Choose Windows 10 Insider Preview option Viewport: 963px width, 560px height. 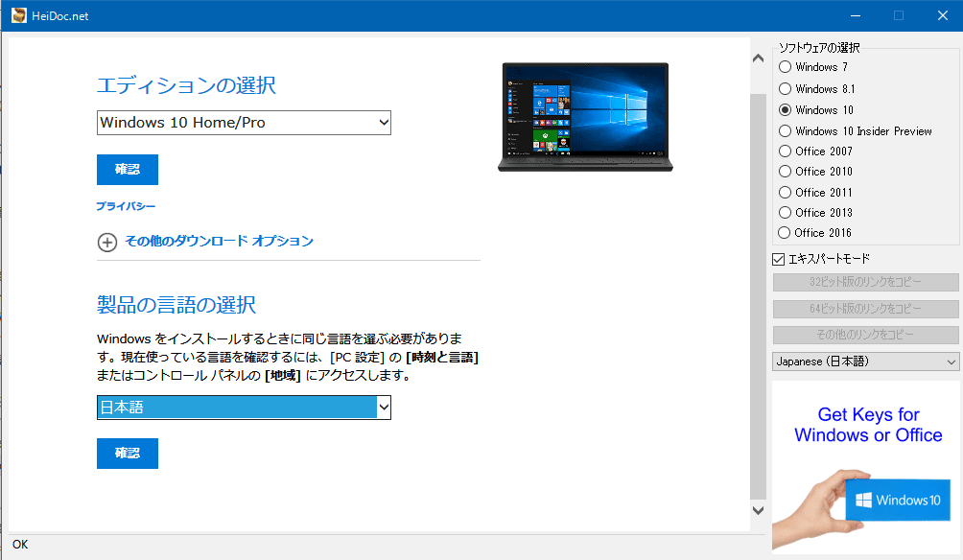click(785, 130)
